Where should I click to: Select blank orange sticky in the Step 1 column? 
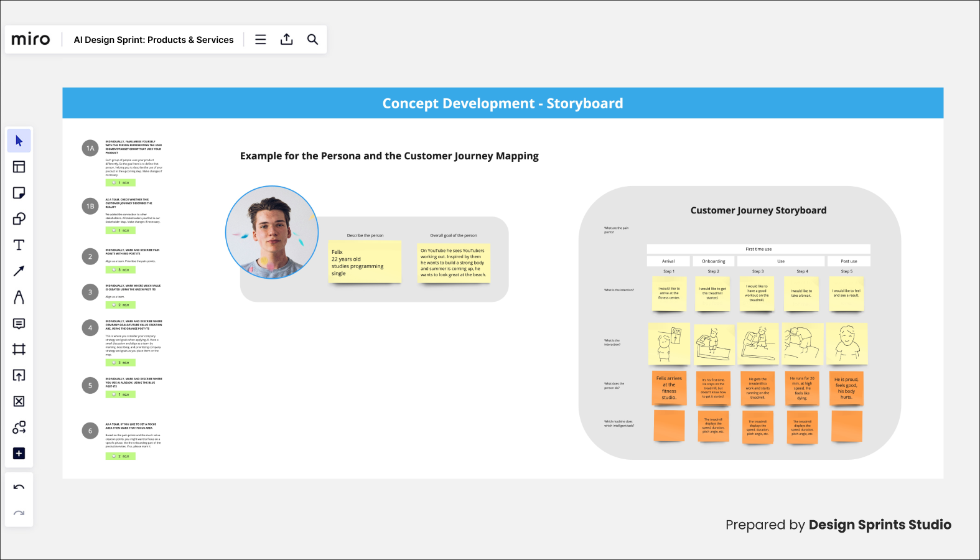click(x=669, y=426)
